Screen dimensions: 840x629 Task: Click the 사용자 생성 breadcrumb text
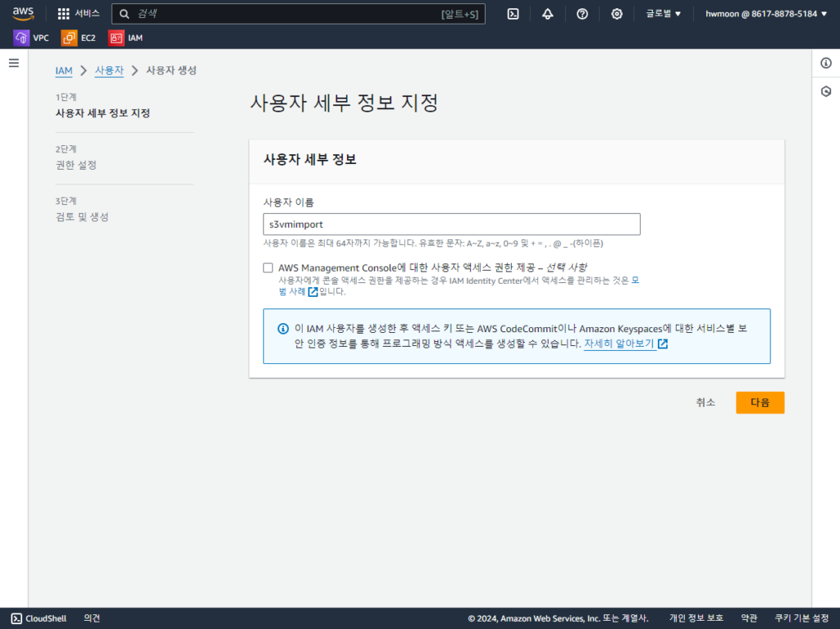tap(171, 71)
